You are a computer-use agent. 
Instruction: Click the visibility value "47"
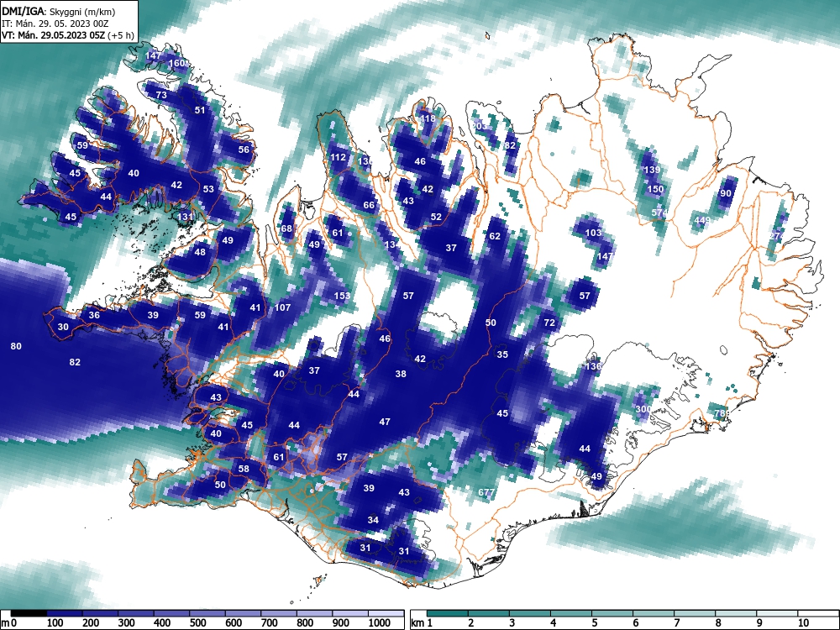point(385,423)
